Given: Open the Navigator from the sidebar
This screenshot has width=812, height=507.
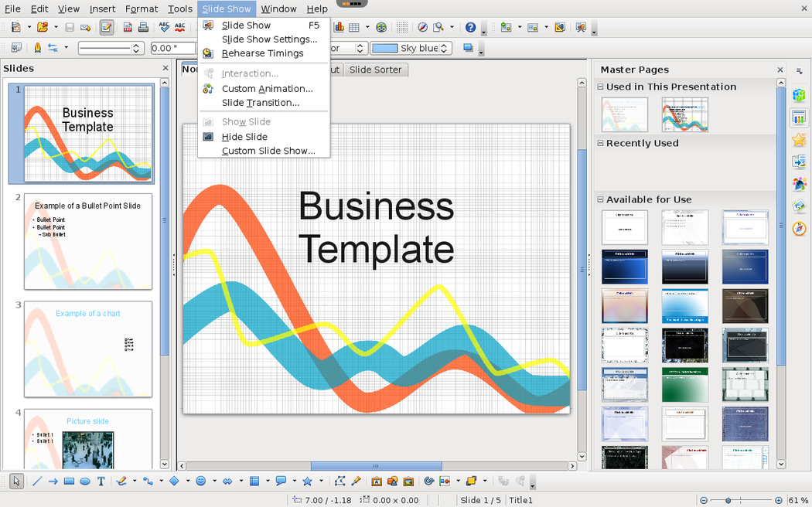Looking at the screenshot, I should pyautogui.click(x=799, y=228).
